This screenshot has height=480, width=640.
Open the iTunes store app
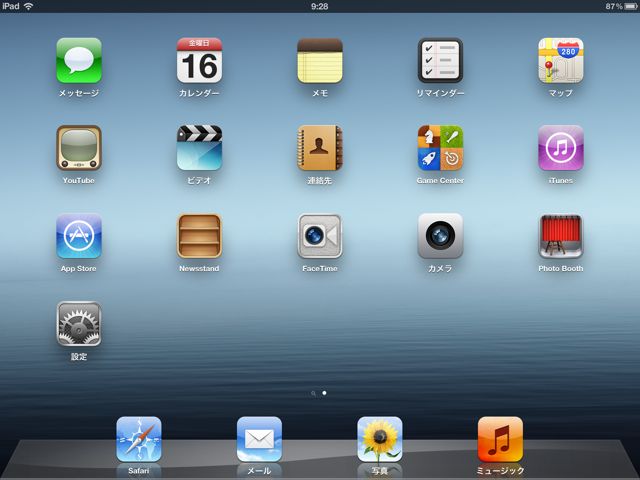tap(560, 148)
